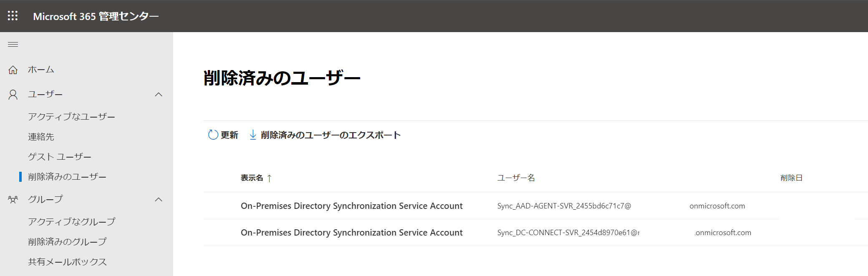Click the export download arrow icon
The image size is (868, 276).
[x=253, y=135]
